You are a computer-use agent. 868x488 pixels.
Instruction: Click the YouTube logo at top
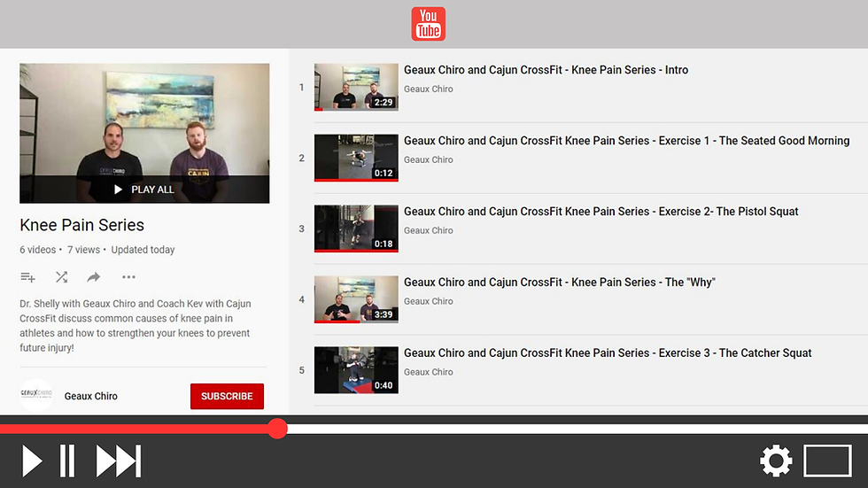[428, 24]
